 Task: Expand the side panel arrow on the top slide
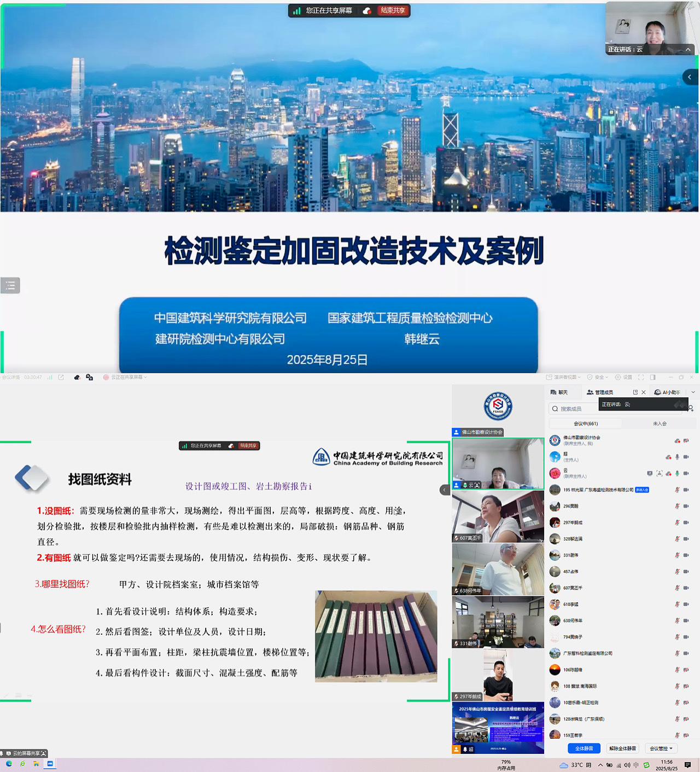690,77
